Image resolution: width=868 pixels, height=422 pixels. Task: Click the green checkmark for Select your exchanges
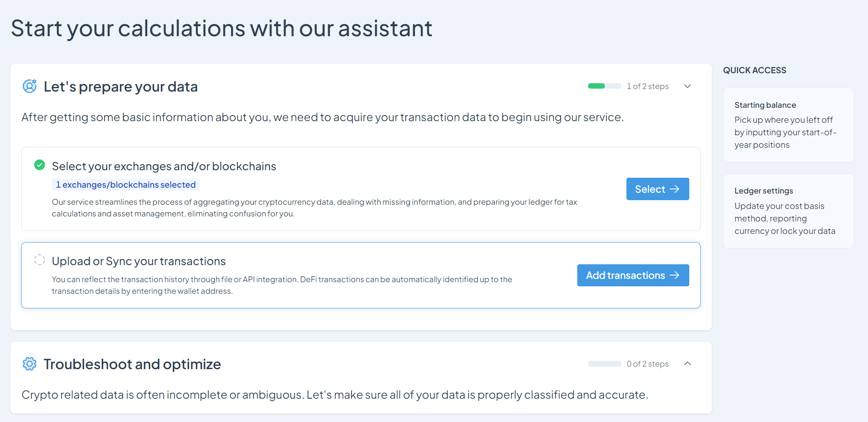pyautogui.click(x=40, y=165)
